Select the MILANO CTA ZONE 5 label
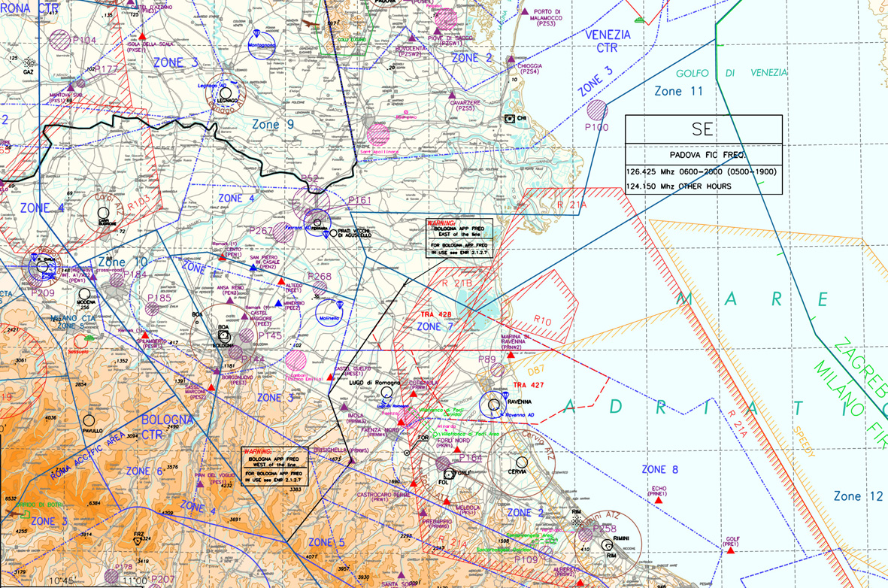 click(x=72, y=322)
